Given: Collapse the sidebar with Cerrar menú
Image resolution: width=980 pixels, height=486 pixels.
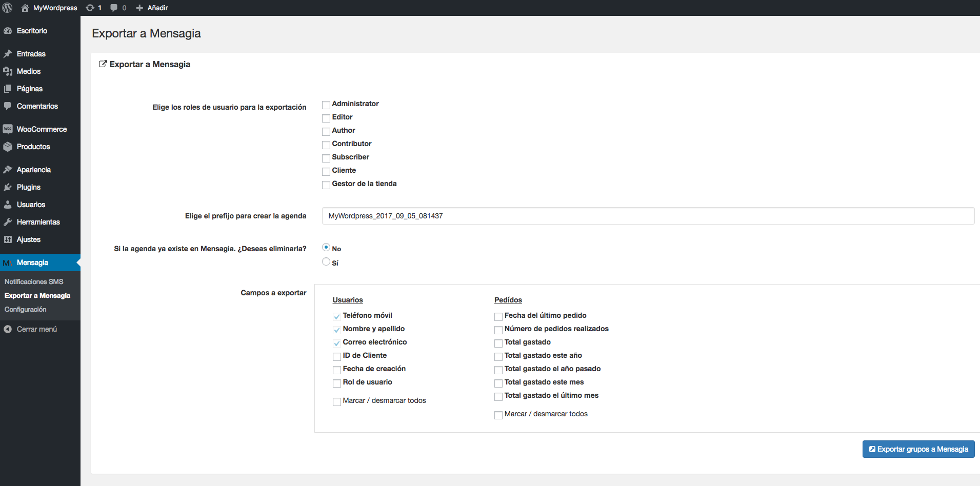Looking at the screenshot, I should (x=31, y=329).
